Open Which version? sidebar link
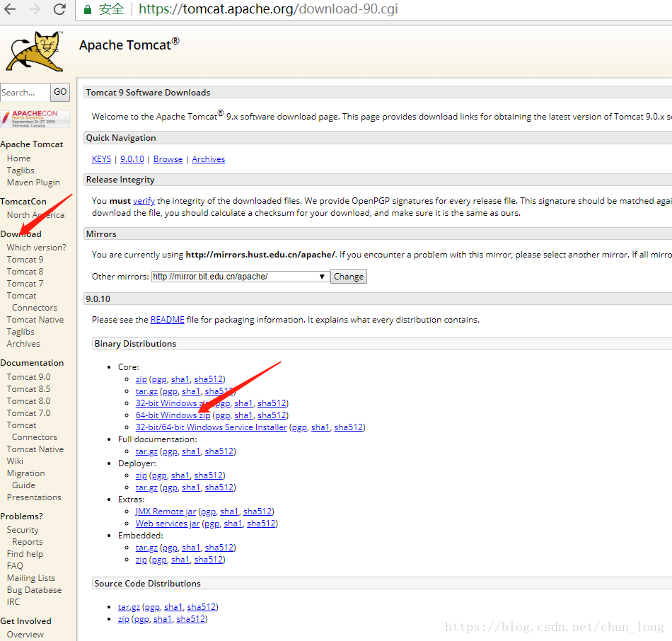This screenshot has height=641, width=672. click(36, 248)
